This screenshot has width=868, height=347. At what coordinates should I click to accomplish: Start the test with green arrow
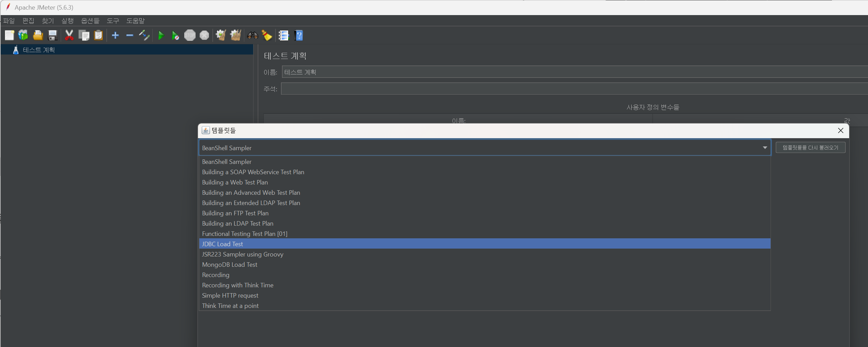(x=161, y=35)
